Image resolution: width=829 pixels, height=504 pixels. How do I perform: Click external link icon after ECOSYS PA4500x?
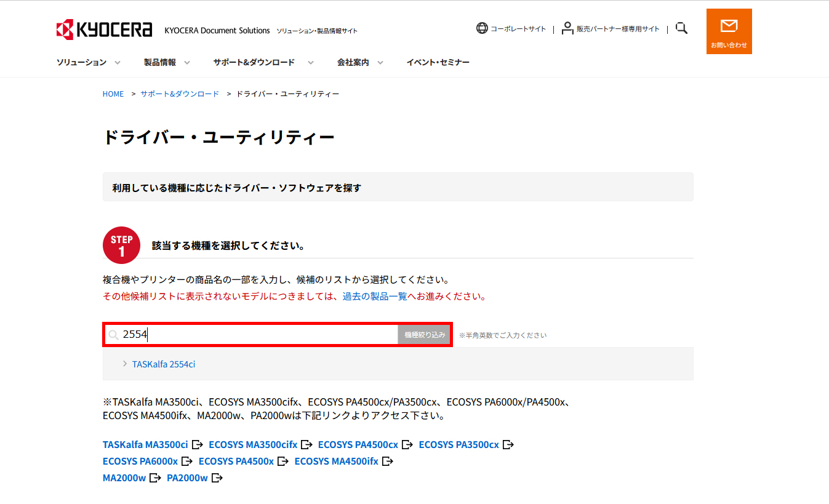(284, 461)
